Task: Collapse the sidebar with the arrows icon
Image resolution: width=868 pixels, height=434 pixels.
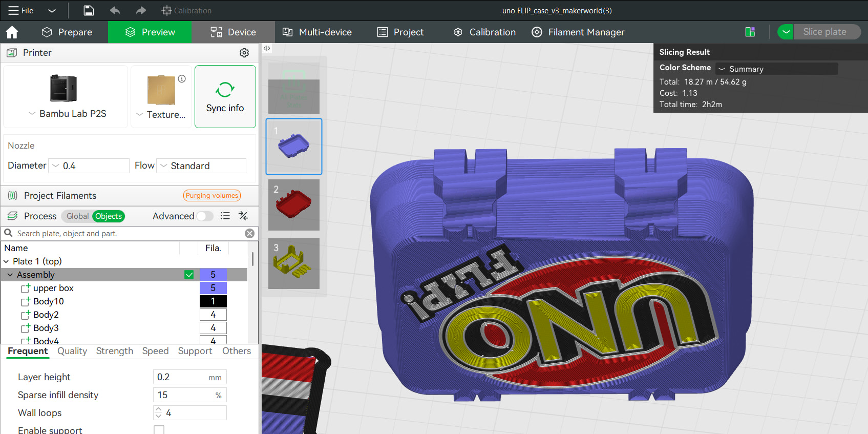Action: [x=267, y=48]
